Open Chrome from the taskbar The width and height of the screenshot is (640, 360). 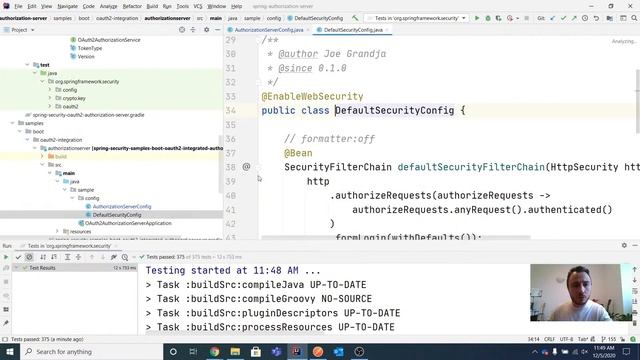(x=214, y=351)
